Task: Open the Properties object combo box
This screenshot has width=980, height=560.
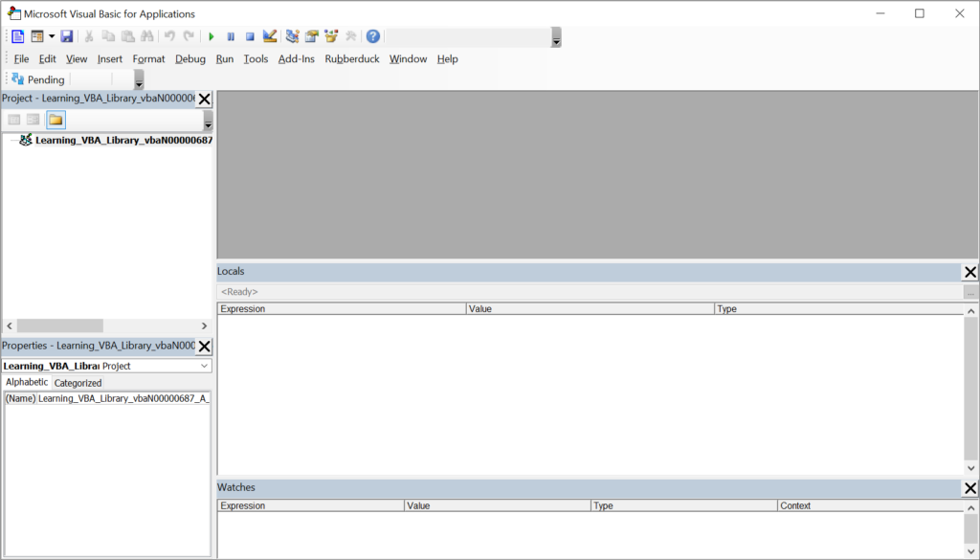Action: [x=107, y=367]
